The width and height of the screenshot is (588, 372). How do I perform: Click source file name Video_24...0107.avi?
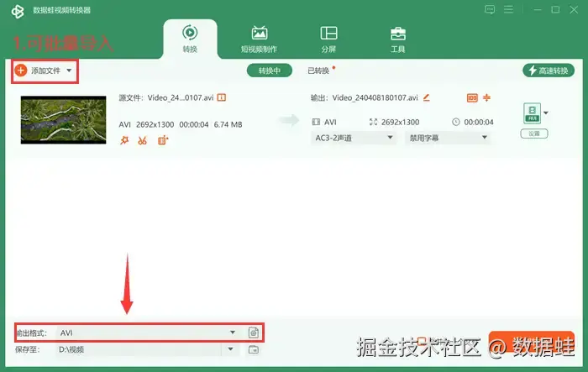181,98
